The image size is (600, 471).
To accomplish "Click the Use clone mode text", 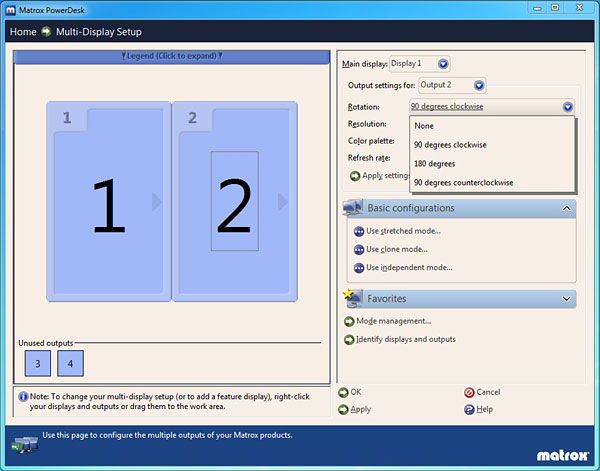I will tap(397, 249).
